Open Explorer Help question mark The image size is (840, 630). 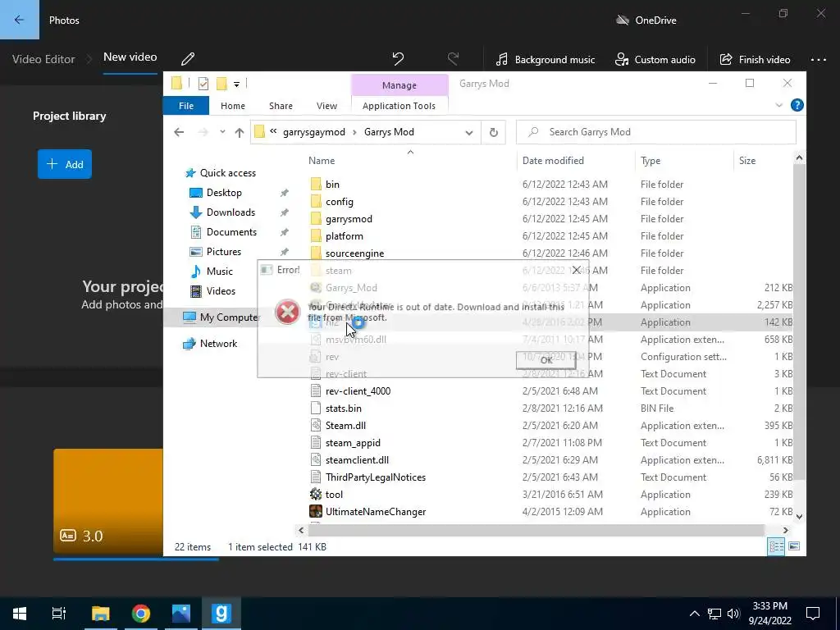pyautogui.click(x=797, y=105)
